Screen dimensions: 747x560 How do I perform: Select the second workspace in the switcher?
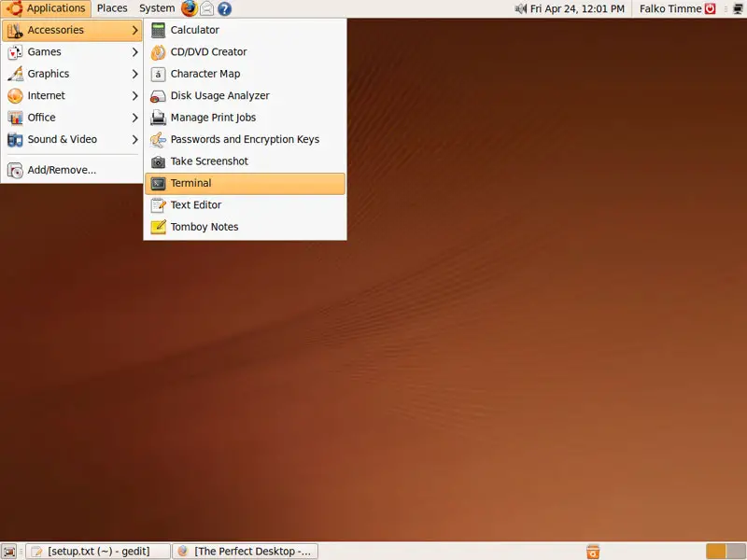736,551
